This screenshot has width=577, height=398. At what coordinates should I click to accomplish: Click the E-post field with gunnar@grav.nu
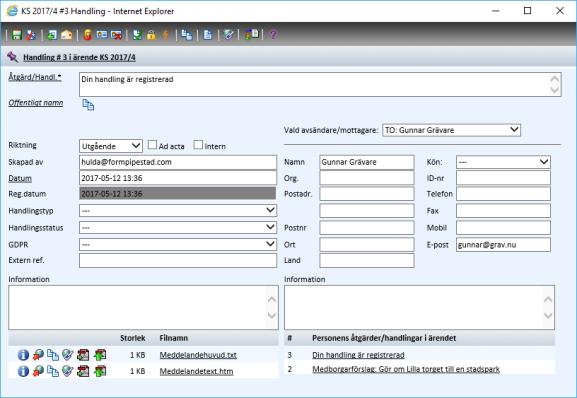pos(503,245)
